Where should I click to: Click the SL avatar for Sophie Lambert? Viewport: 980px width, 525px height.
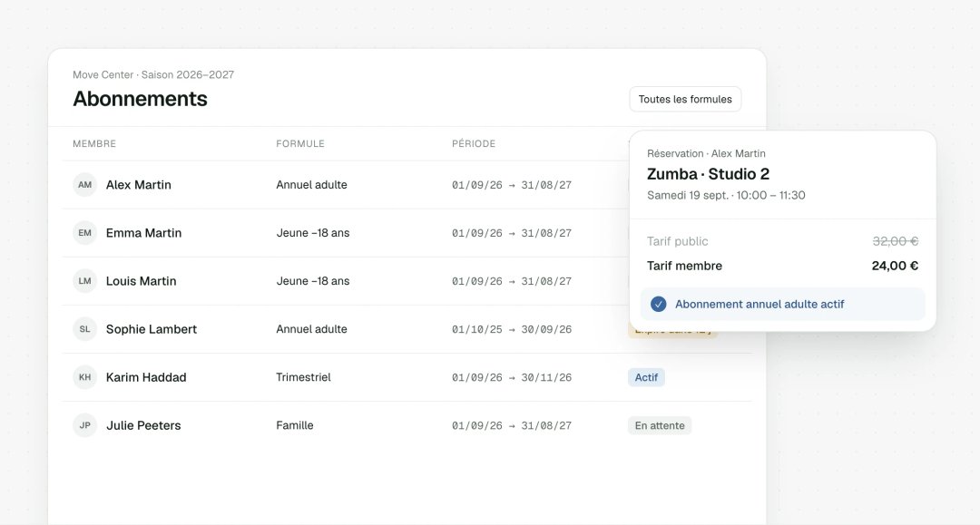(85, 329)
